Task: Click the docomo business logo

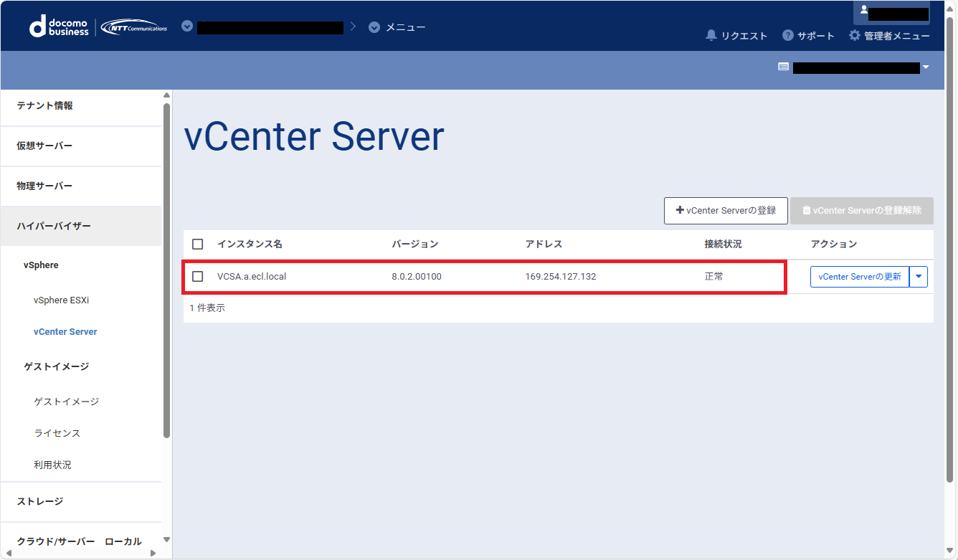Action: [59, 27]
